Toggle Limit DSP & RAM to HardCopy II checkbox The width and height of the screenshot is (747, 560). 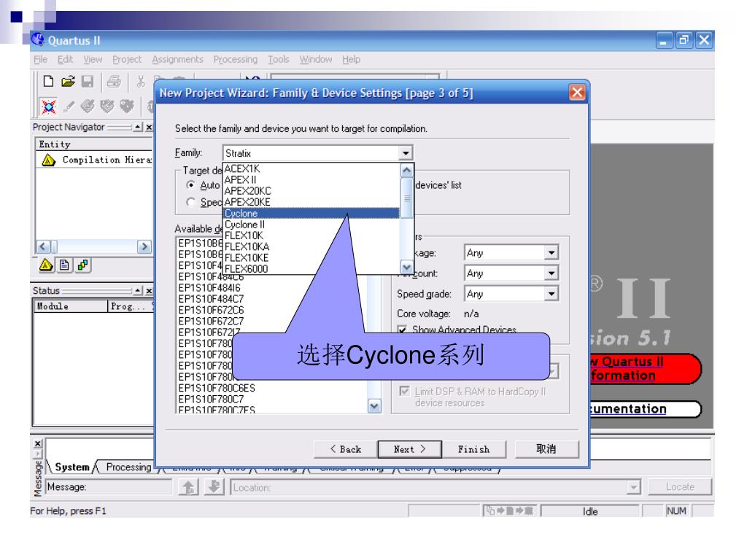click(404, 391)
